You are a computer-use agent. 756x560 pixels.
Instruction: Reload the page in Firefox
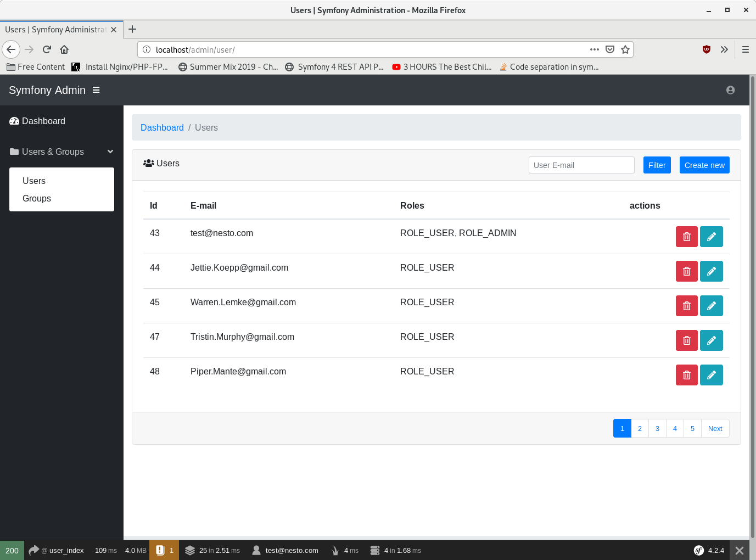(47, 49)
